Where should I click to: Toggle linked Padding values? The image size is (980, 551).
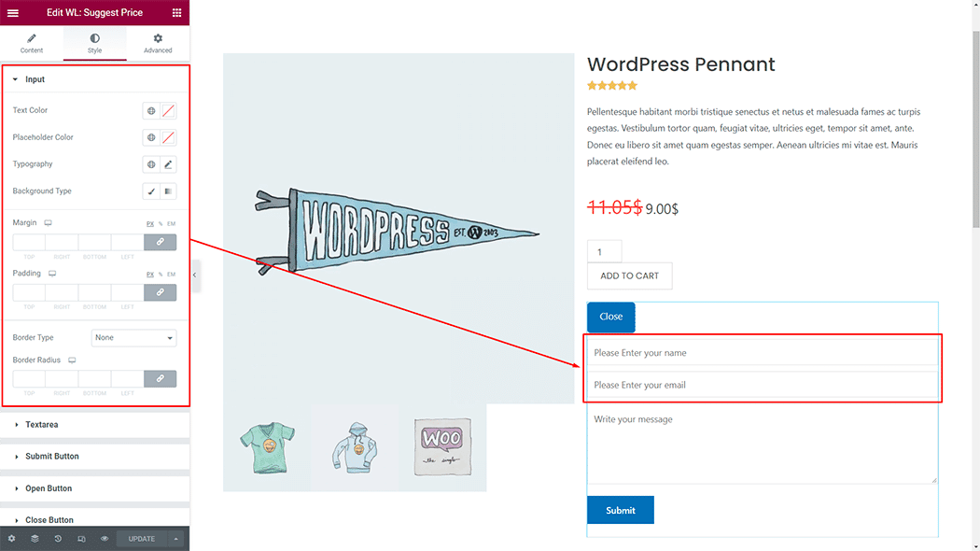[x=160, y=292]
